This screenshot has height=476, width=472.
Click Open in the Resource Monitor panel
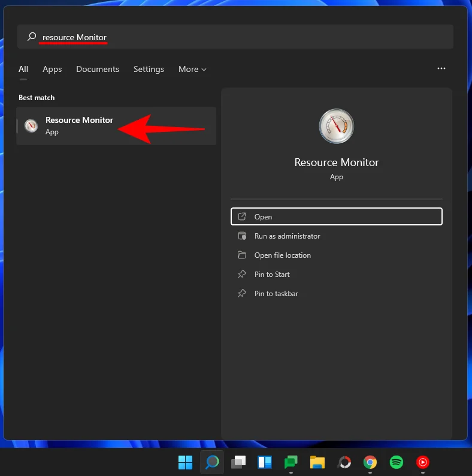[337, 217]
